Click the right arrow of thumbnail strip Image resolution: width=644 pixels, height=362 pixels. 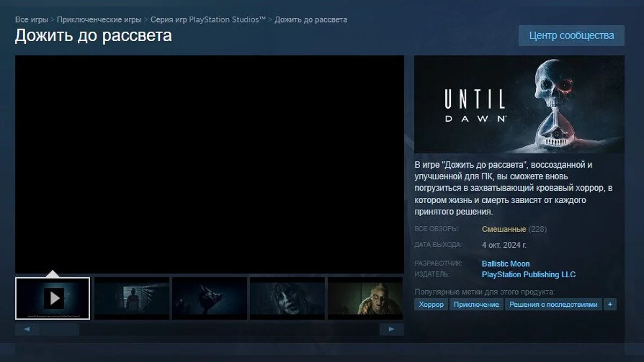click(392, 329)
